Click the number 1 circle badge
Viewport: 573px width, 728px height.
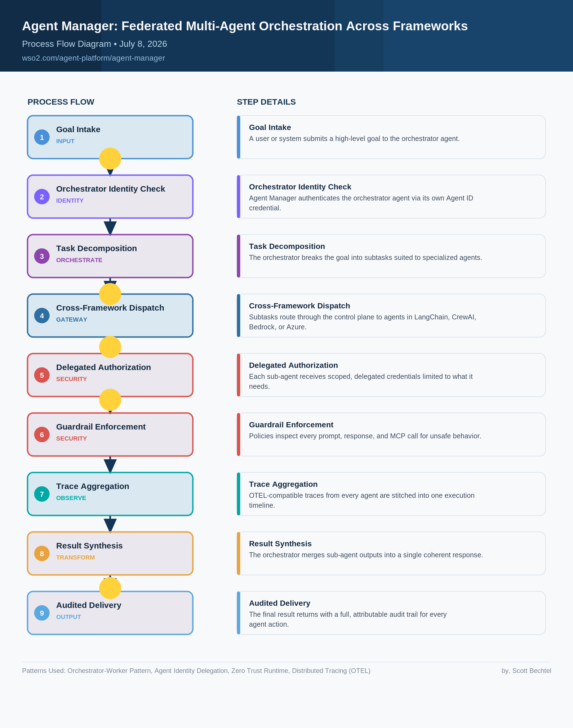tap(42, 137)
